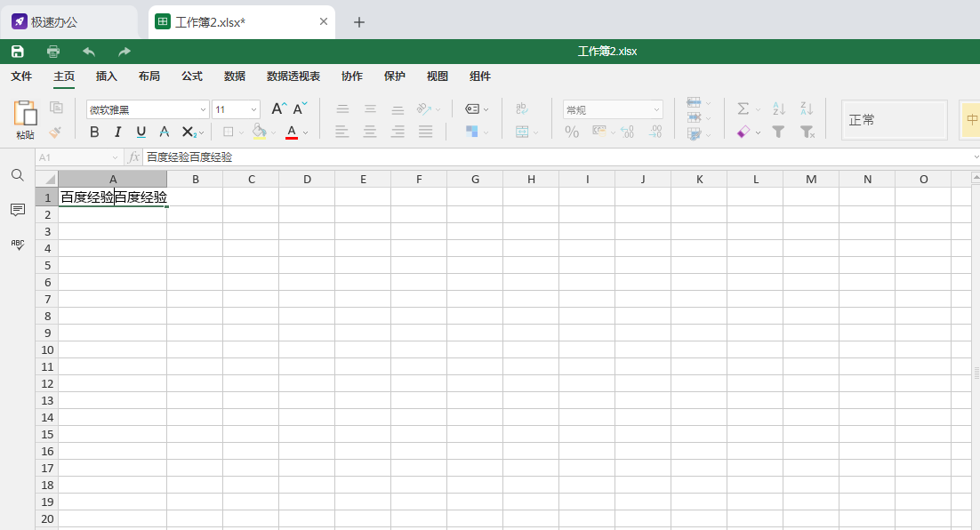Apply the yellow fill color bucket
980x530 pixels.
[260, 132]
